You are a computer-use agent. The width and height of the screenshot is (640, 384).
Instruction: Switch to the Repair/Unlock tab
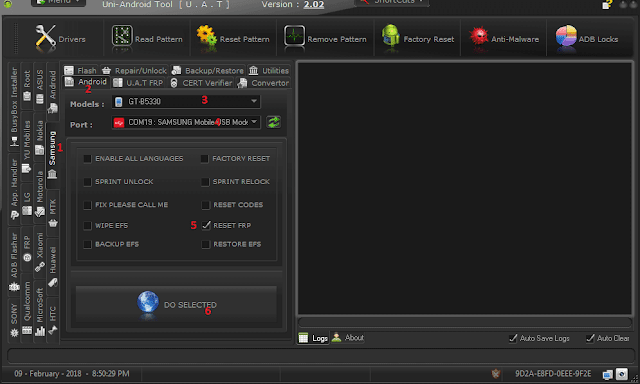click(x=134, y=70)
